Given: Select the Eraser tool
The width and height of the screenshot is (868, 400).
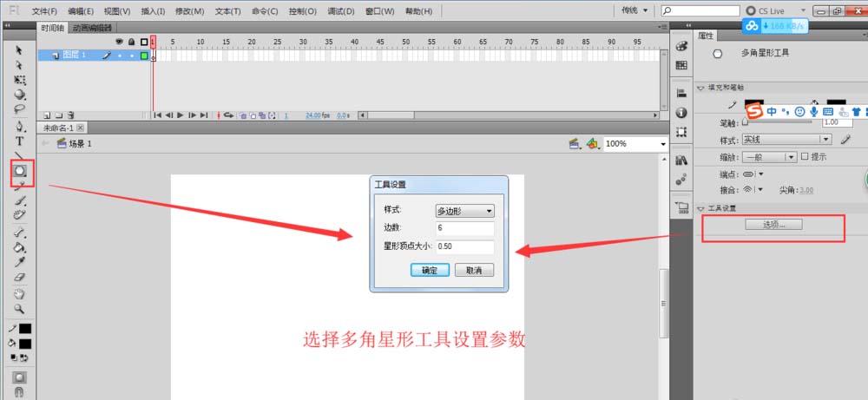Looking at the screenshot, I should [19, 276].
